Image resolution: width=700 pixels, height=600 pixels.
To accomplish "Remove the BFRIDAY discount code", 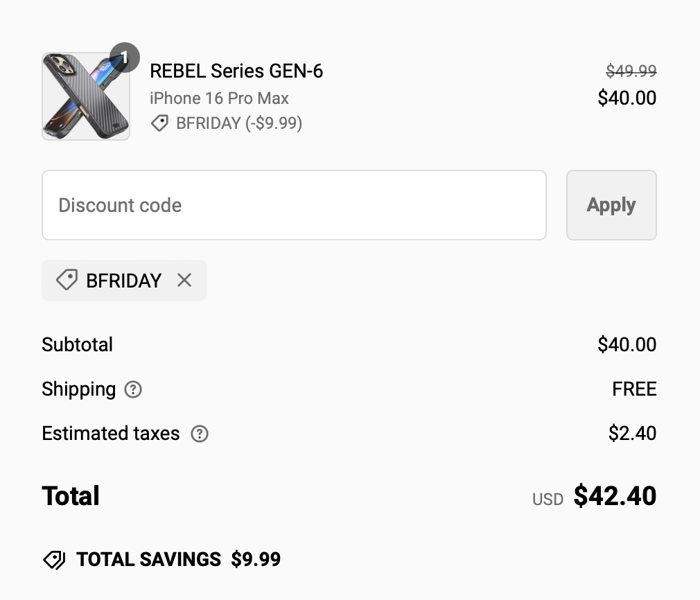I will point(184,281).
